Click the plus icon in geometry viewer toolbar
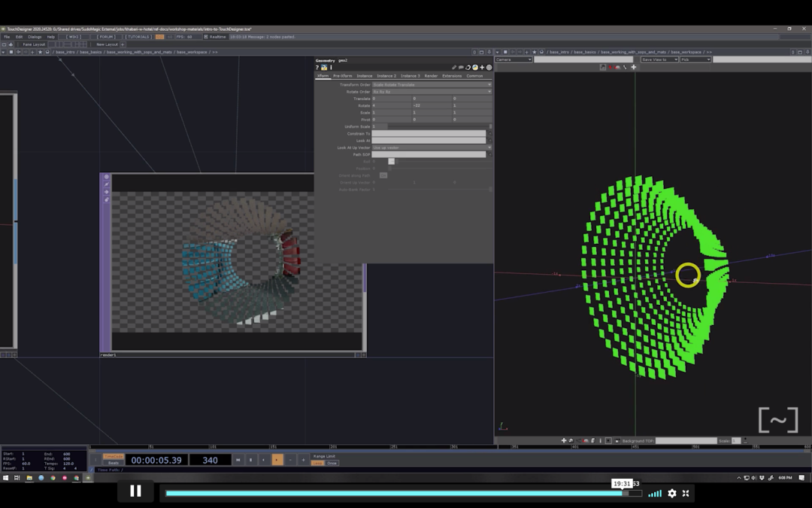Screen dimensions: 812x508 pos(633,67)
